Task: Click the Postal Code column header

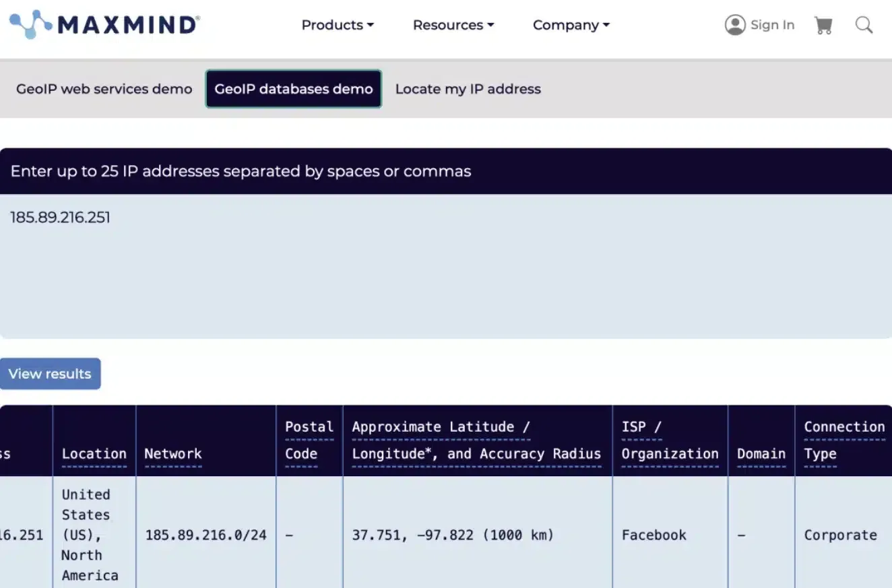Action: pyautogui.click(x=309, y=440)
